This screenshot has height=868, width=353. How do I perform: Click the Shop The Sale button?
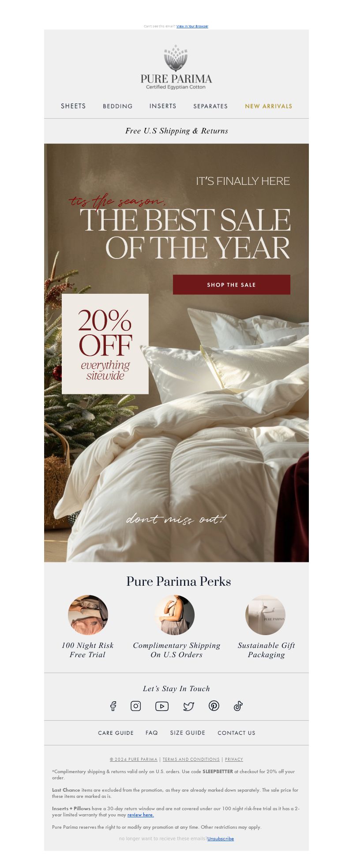232,284
